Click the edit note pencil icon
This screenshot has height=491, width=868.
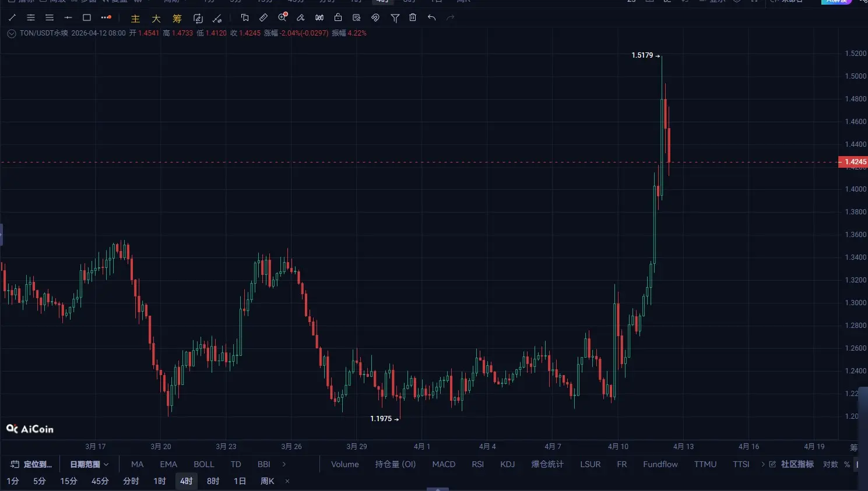click(357, 17)
